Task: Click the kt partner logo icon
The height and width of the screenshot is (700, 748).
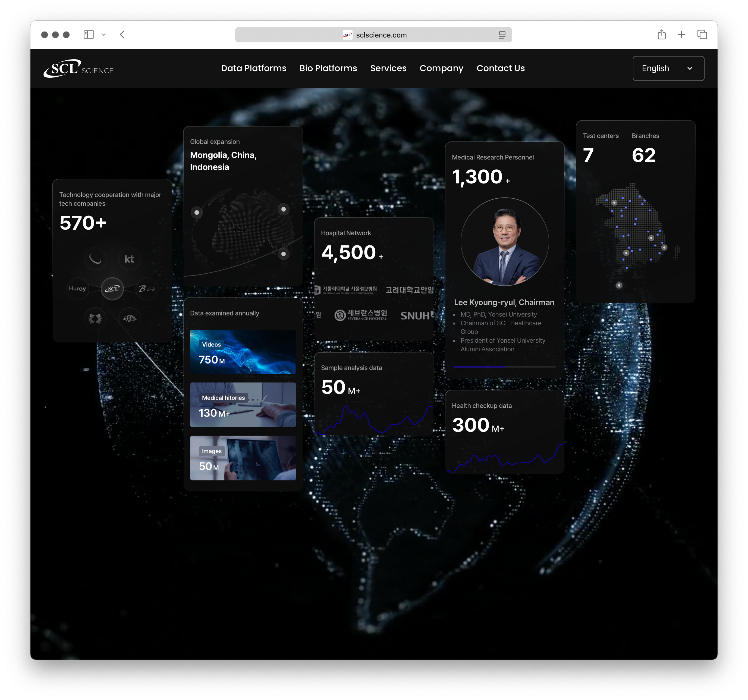Action: (130, 259)
